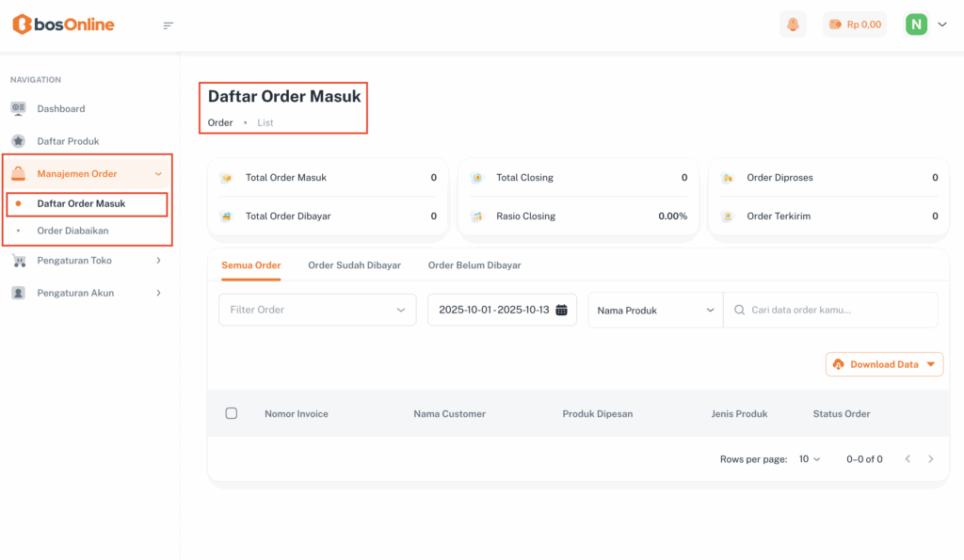Screen dimensions: 964x560
Task: Click the Pengaturan Toko cart icon
Action: tap(18, 261)
